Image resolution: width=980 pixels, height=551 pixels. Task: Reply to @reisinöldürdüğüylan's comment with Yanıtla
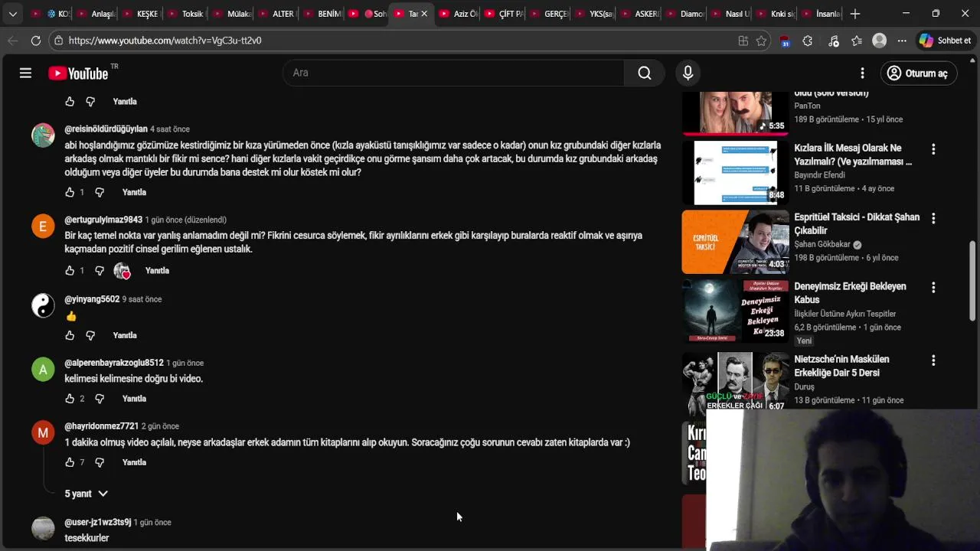click(134, 192)
